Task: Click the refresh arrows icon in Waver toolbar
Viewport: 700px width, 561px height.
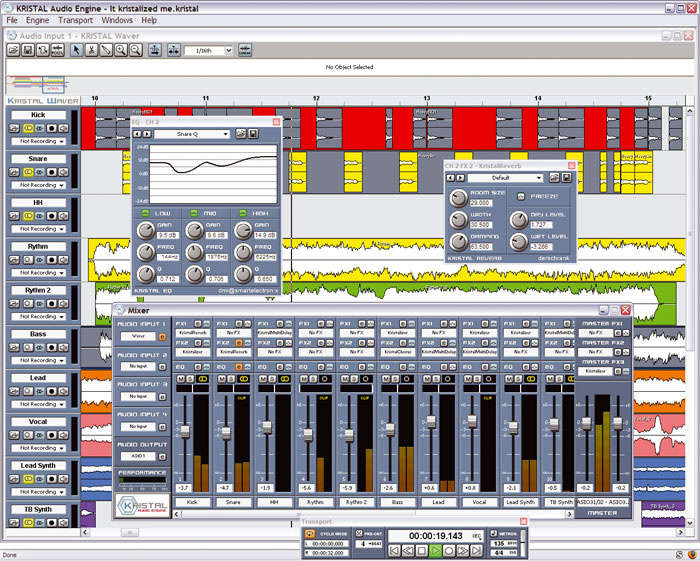Action: (42, 50)
